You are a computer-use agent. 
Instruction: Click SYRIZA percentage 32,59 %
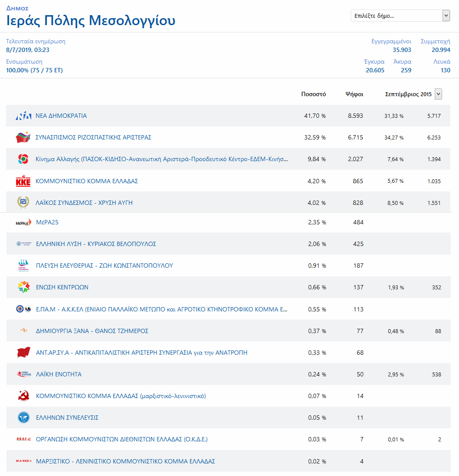pos(315,137)
